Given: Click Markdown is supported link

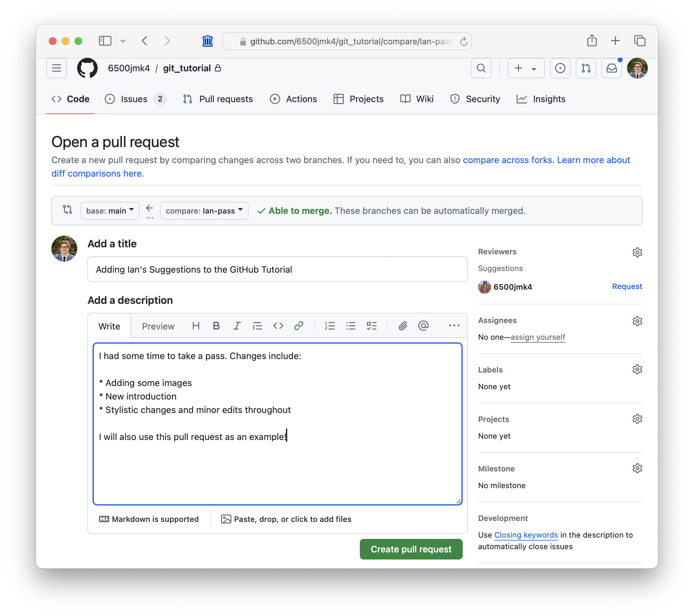Looking at the screenshot, I should pyautogui.click(x=149, y=519).
